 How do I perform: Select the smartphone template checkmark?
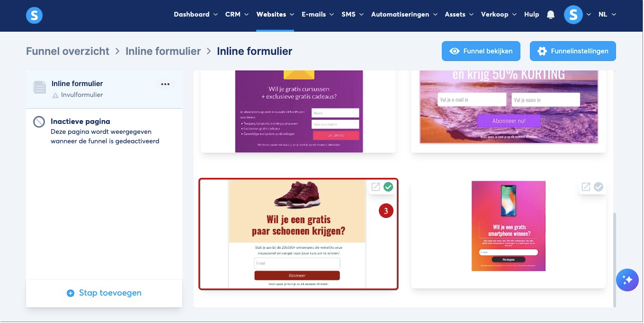point(599,187)
